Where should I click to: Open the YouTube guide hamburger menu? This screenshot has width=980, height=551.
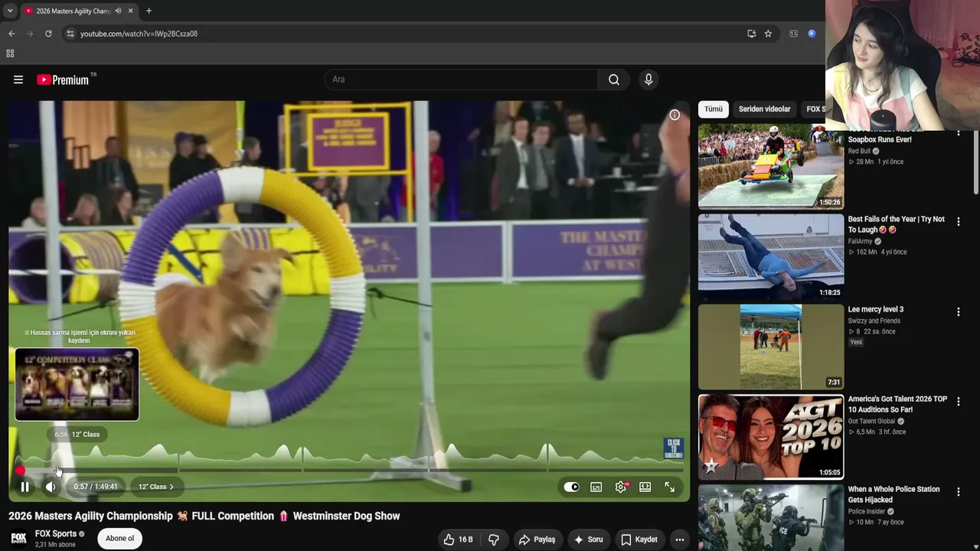[18, 80]
